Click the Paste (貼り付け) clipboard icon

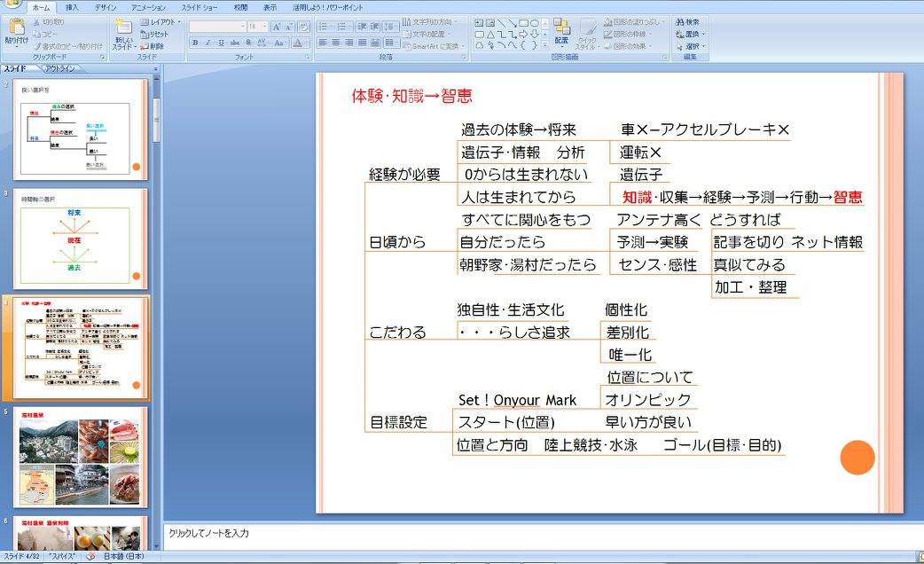[17, 27]
